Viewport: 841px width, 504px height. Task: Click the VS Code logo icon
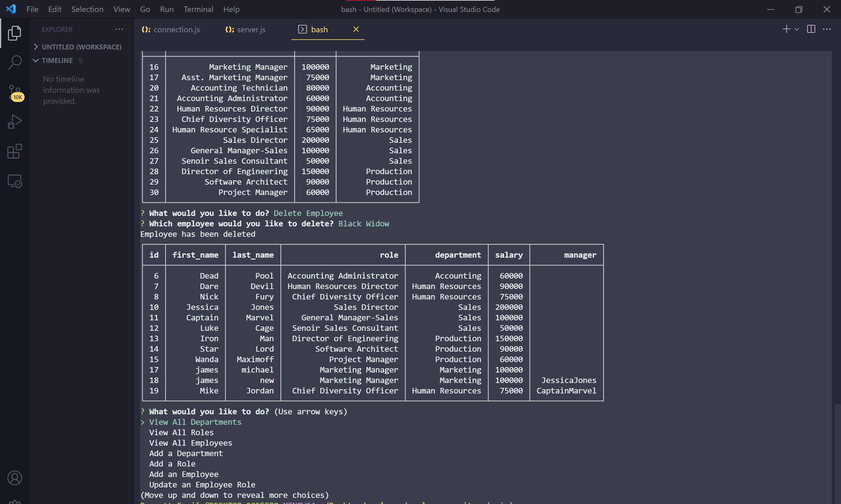(x=11, y=9)
